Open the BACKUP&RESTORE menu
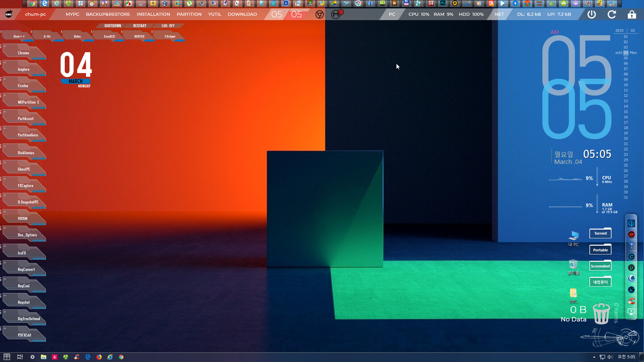 [108, 14]
